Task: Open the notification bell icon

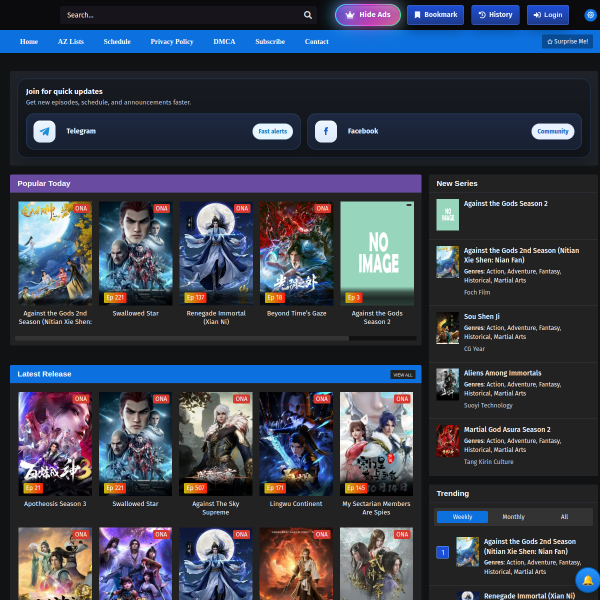Action: (588, 580)
